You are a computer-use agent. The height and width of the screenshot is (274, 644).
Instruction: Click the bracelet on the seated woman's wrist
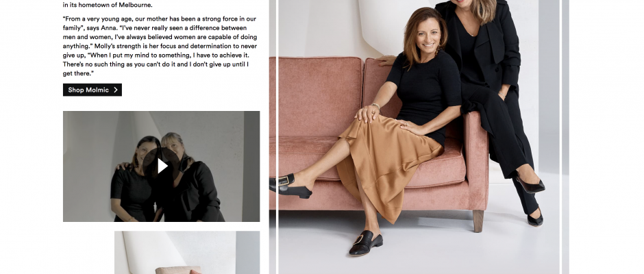pyautogui.click(x=375, y=106)
